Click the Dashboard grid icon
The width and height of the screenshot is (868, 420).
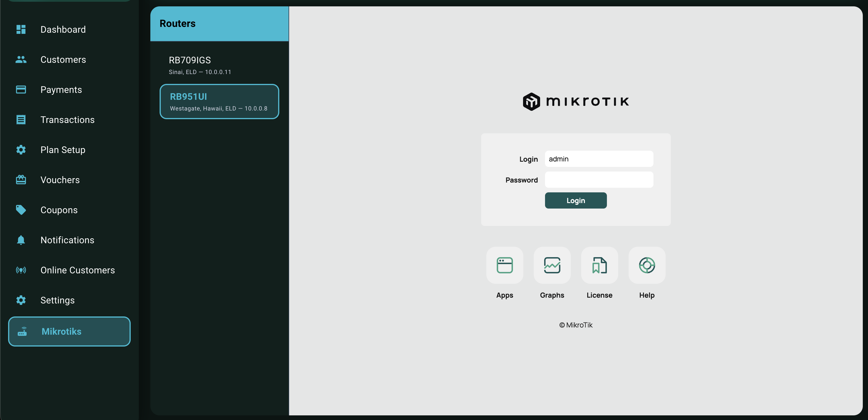[x=21, y=29]
